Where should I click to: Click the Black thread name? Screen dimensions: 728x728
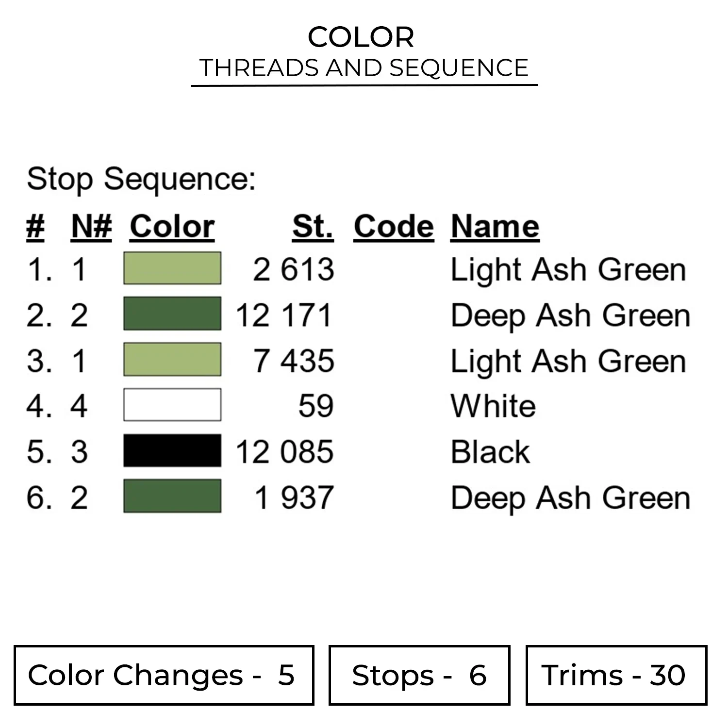(490, 452)
